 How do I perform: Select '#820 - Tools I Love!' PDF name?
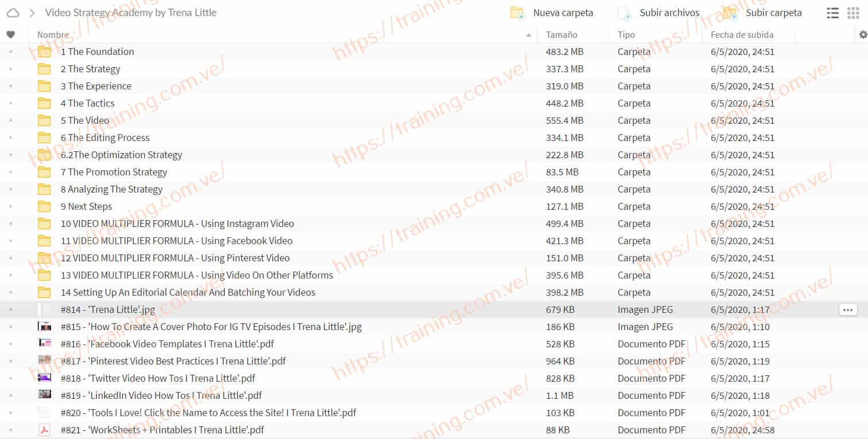pos(209,413)
